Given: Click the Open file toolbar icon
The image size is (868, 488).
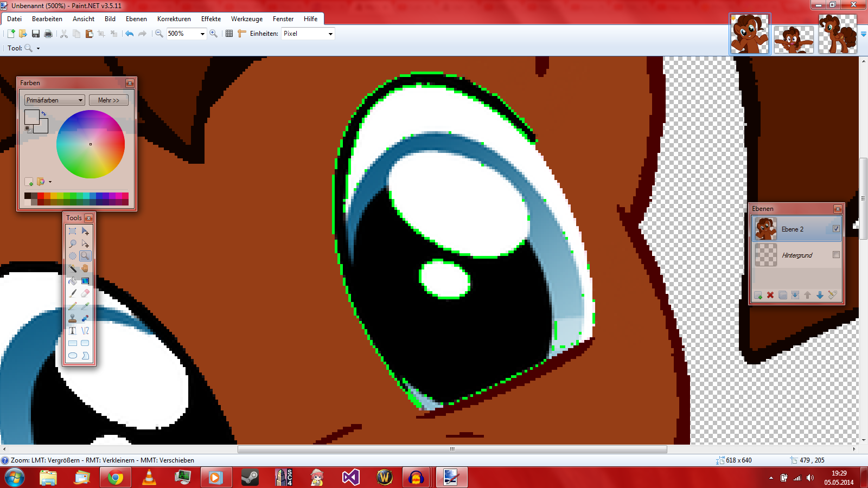Looking at the screenshot, I should [23, 34].
